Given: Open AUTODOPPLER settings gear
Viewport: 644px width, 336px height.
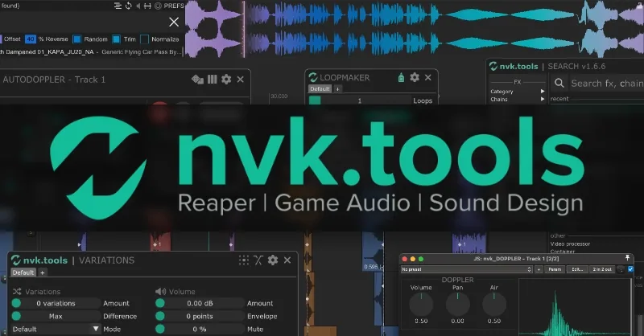Looking at the screenshot, I should pos(226,80).
